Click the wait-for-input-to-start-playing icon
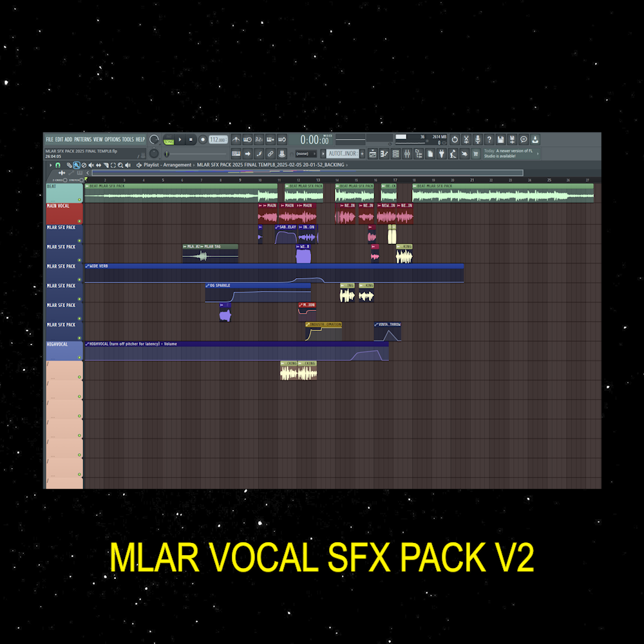The width and height of the screenshot is (644, 644). click(x=247, y=140)
